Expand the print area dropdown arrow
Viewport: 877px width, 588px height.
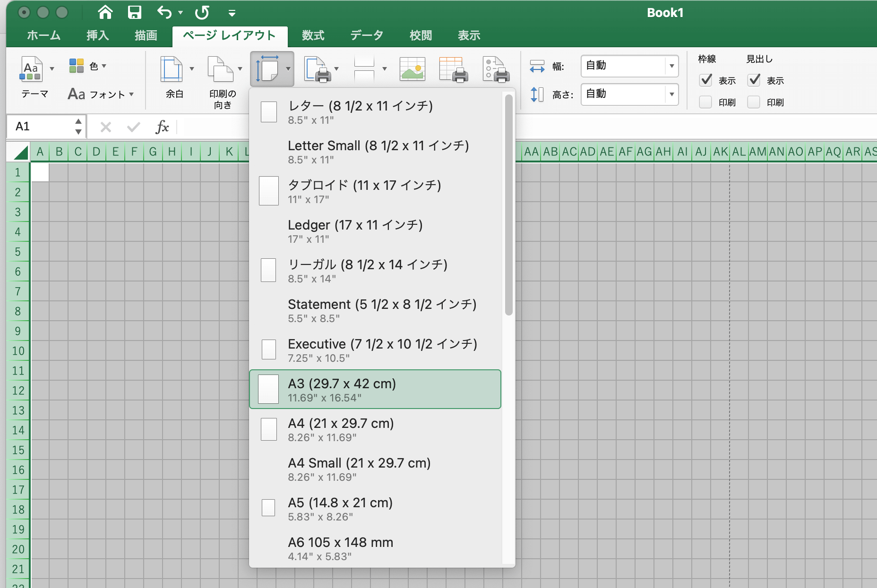click(x=336, y=69)
